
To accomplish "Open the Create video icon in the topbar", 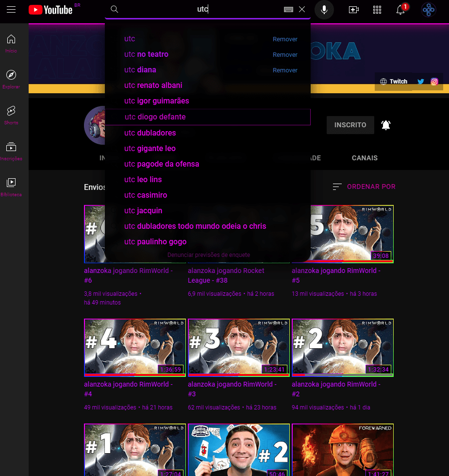I will coord(353,9).
